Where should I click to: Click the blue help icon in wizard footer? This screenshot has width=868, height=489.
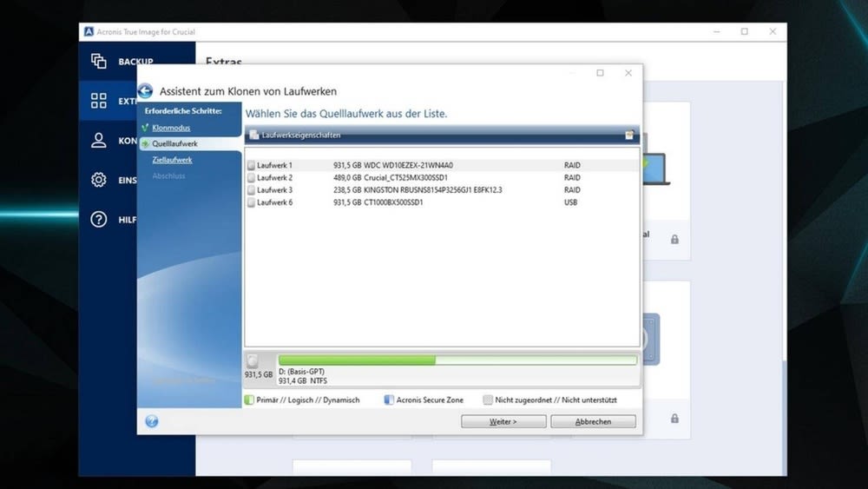click(152, 421)
